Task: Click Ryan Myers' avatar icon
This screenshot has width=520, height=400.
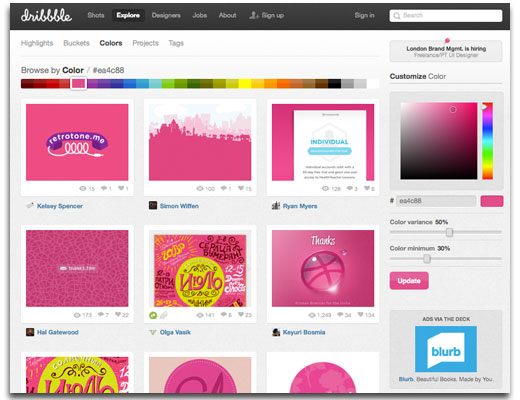Action: click(x=276, y=206)
